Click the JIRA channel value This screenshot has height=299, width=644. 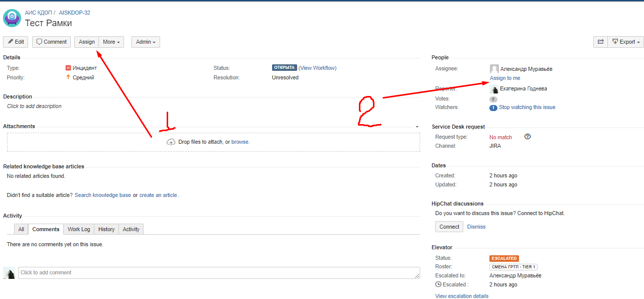(495, 146)
